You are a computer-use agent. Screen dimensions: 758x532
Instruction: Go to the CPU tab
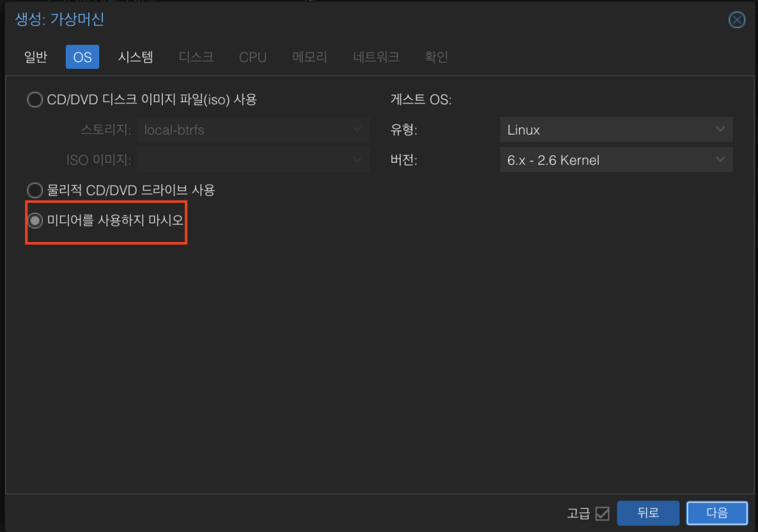[252, 57]
